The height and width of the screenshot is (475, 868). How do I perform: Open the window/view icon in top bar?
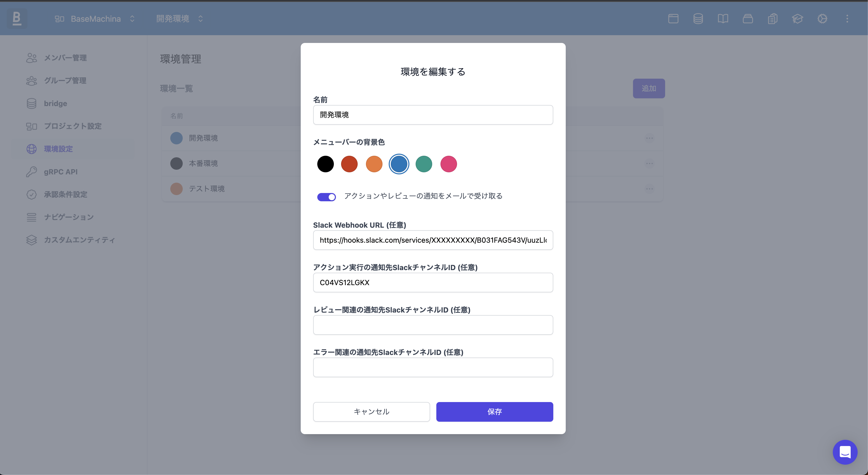[673, 19]
